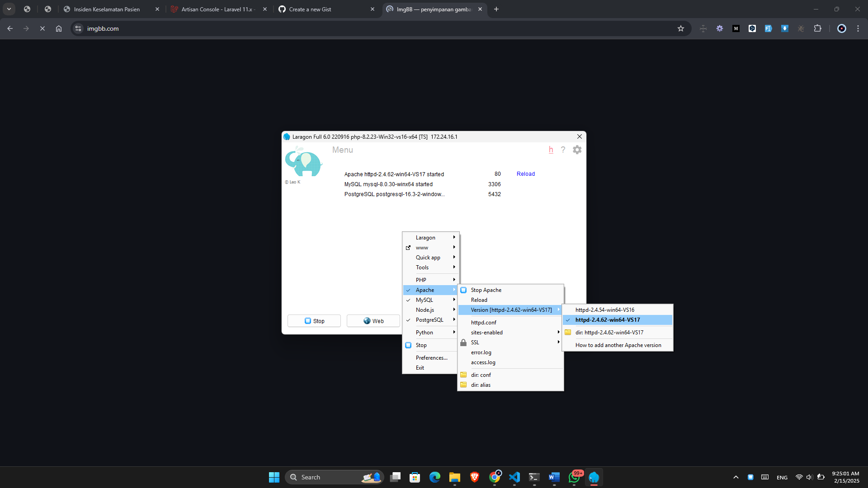Open Terminal from taskbar
Image resolution: width=868 pixels, height=488 pixels.
tap(534, 477)
